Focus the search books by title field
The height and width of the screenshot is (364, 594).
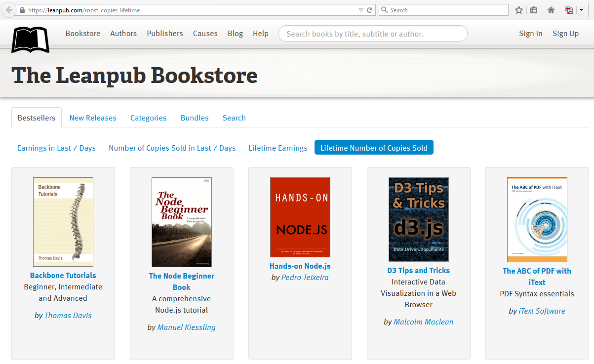(x=373, y=34)
